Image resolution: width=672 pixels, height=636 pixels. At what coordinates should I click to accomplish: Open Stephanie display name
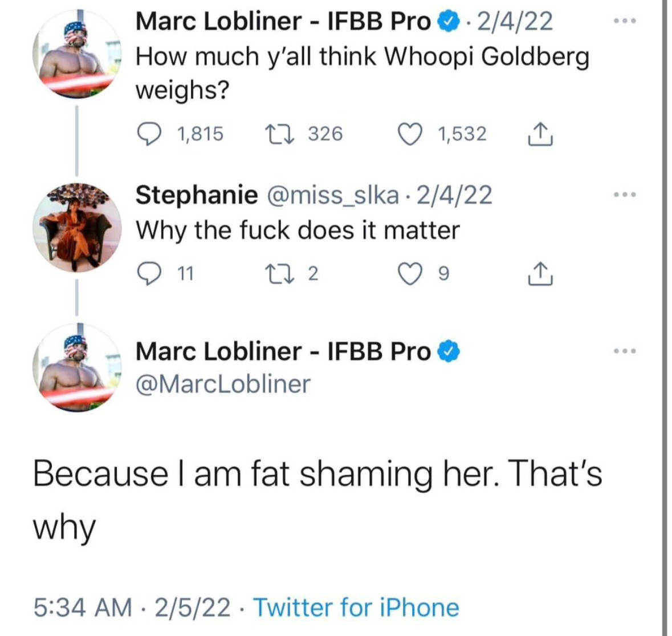tap(197, 195)
